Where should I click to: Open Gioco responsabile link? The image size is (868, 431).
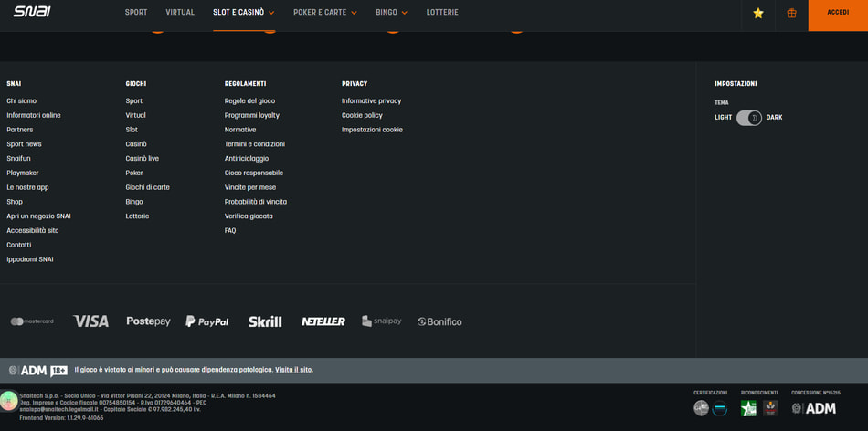click(x=253, y=173)
